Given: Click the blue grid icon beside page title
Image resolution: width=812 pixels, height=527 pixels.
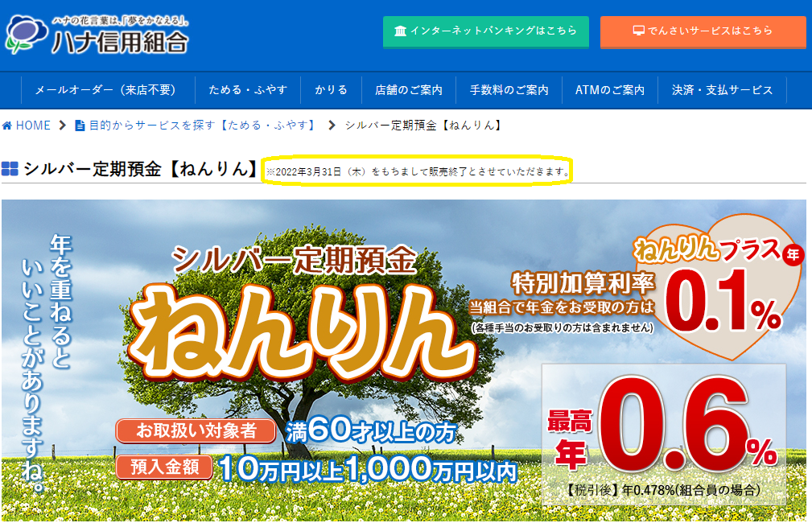Looking at the screenshot, I should point(10,169).
